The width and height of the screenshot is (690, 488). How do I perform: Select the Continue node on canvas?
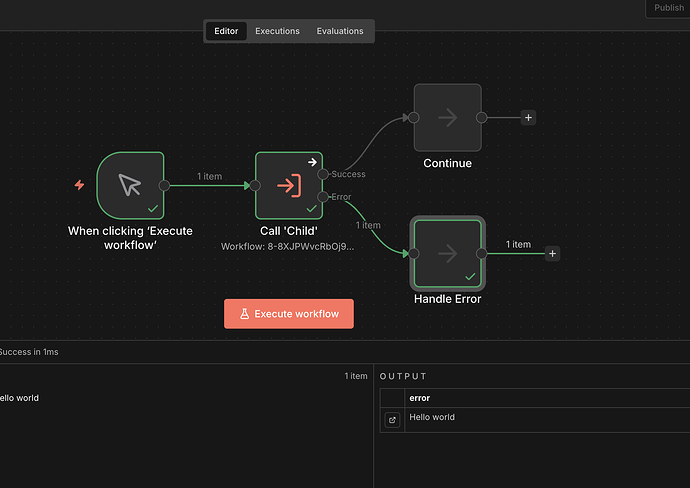coord(447,118)
